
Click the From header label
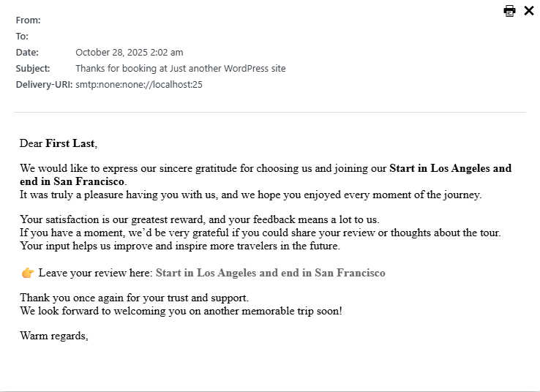(29, 20)
